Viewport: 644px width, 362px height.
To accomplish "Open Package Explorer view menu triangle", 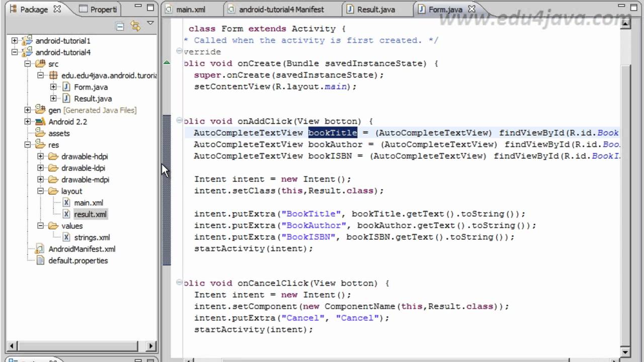I will coord(150,23).
